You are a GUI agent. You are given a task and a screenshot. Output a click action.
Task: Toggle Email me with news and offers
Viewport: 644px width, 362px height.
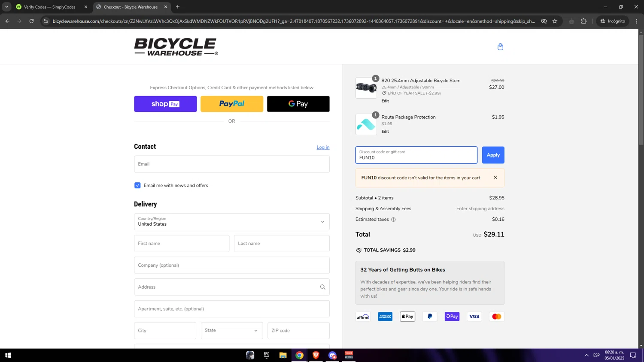click(x=137, y=185)
